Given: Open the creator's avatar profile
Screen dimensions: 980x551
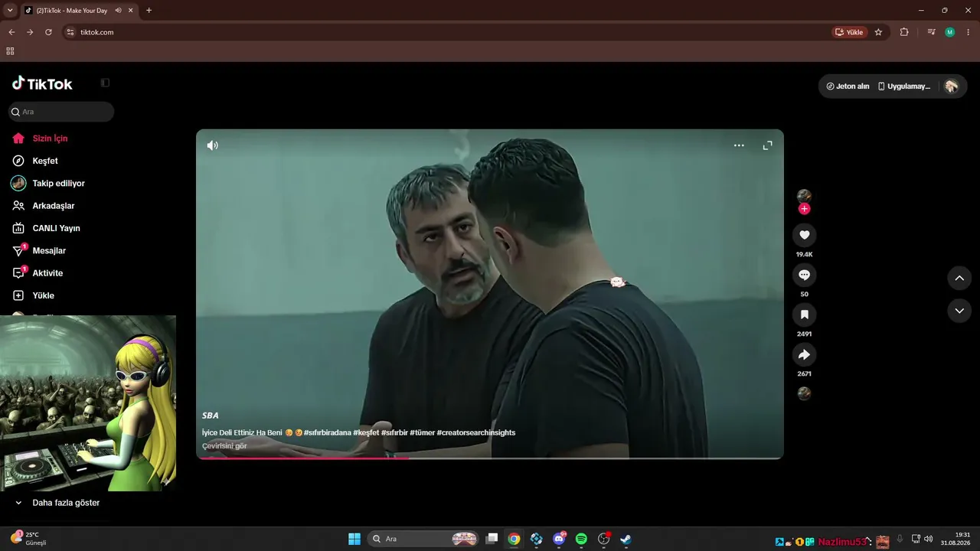Looking at the screenshot, I should click(x=804, y=197).
